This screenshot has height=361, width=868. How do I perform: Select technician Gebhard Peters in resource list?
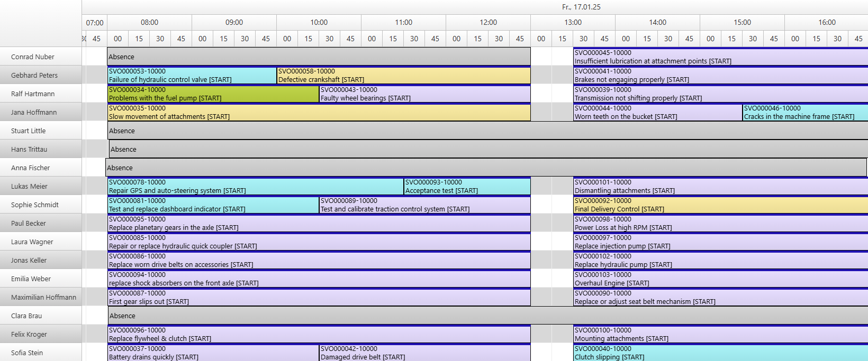click(34, 75)
